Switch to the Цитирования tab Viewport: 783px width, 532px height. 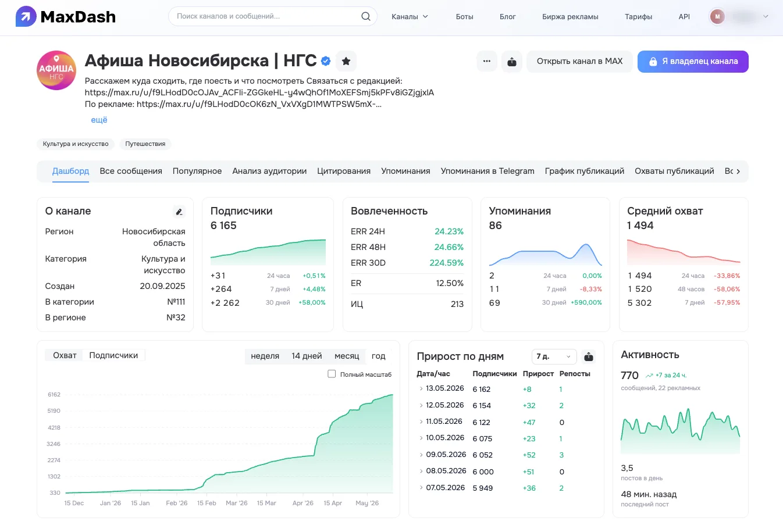(344, 171)
